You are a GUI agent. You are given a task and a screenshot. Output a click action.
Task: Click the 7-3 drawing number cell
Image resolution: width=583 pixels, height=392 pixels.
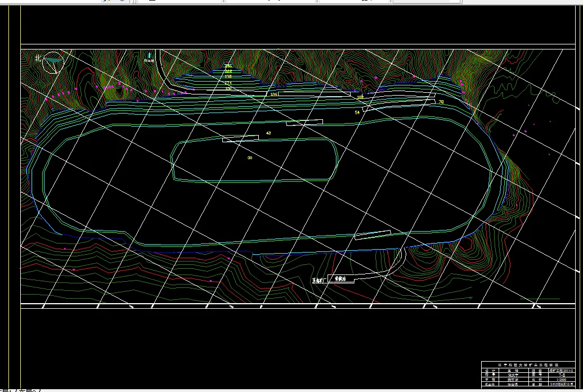click(x=561, y=375)
